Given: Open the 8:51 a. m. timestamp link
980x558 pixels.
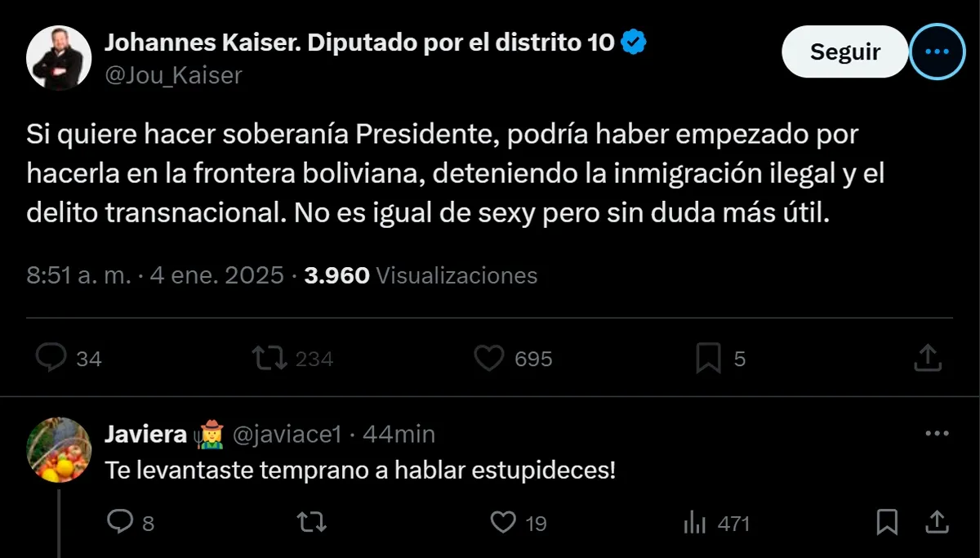Looking at the screenshot, I should (x=78, y=275).
